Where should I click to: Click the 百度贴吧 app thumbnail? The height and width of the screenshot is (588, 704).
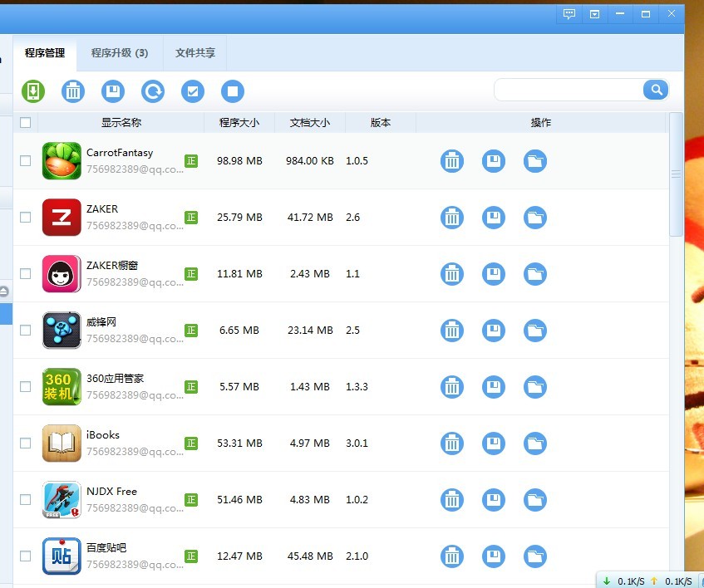coord(62,556)
